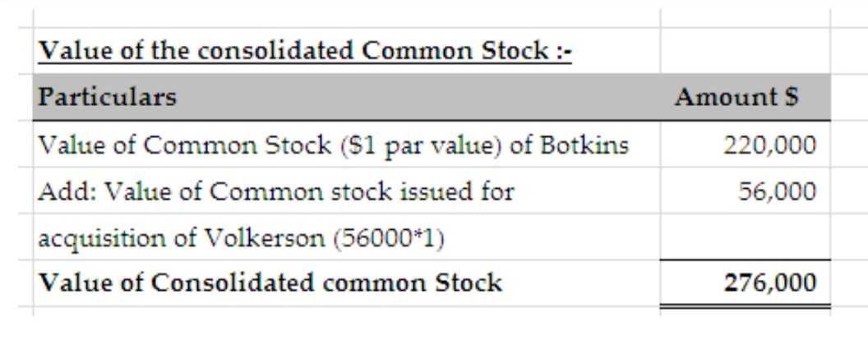The width and height of the screenshot is (868, 350).
Task: Select the 'Add: Value of Common stock issued for' cell
Action: (x=276, y=191)
